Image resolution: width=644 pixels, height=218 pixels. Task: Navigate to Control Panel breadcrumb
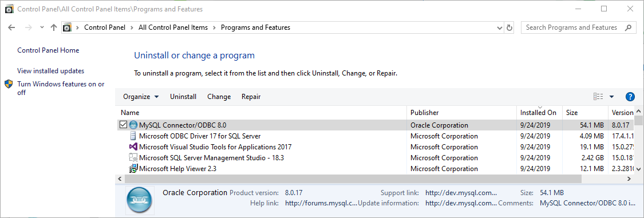[x=104, y=27]
